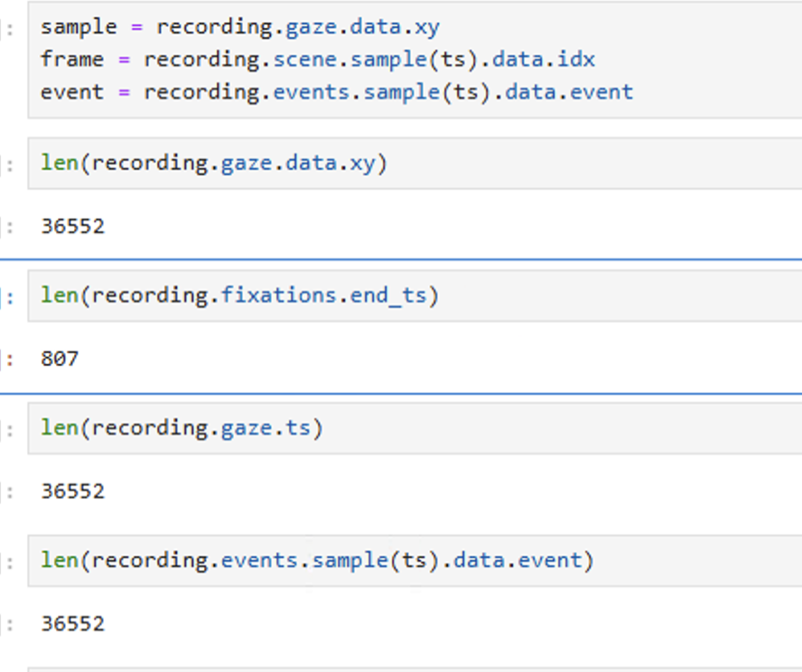Select the len(recording.fixations.end_ts) cell
Viewport: 802px width, 672px height.
click(x=238, y=295)
